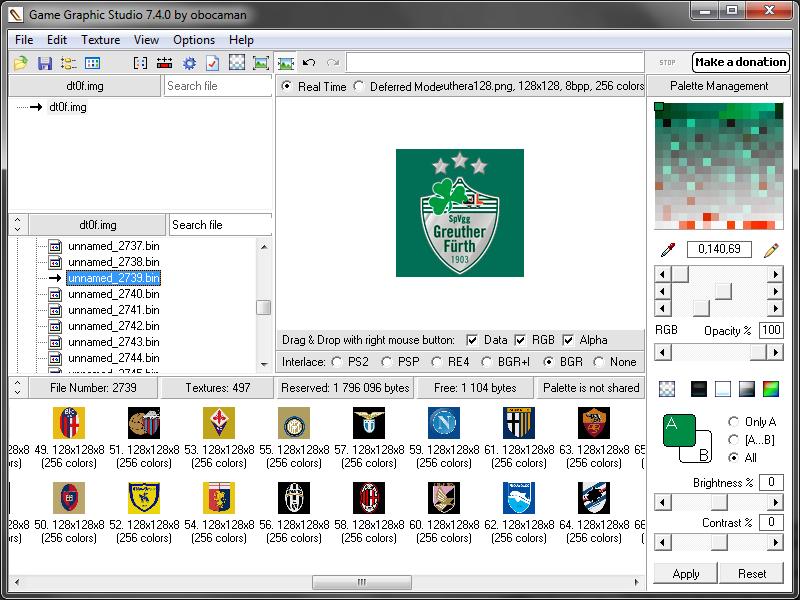Choose BGR+I interlace option

click(487, 362)
